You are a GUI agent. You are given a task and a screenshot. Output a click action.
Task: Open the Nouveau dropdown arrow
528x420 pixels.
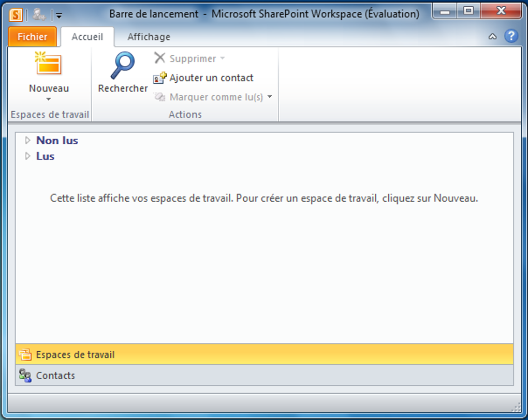[x=49, y=99]
